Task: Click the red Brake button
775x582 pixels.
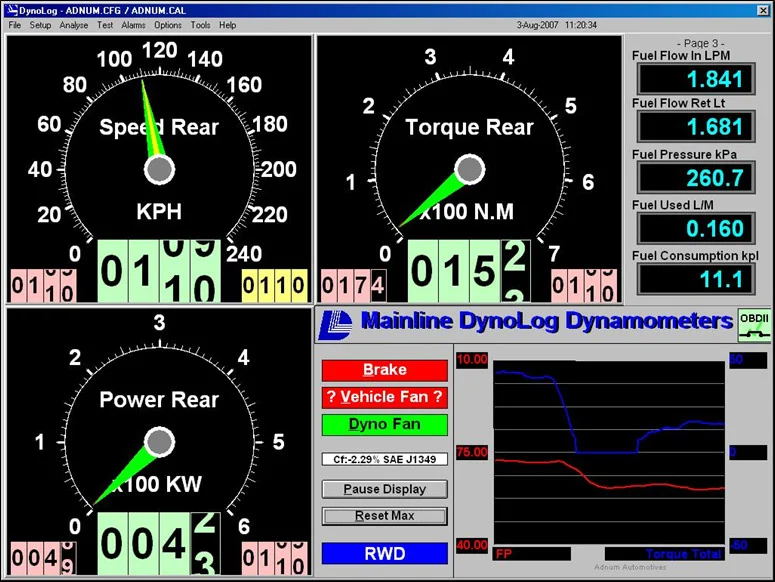Action: coord(385,370)
